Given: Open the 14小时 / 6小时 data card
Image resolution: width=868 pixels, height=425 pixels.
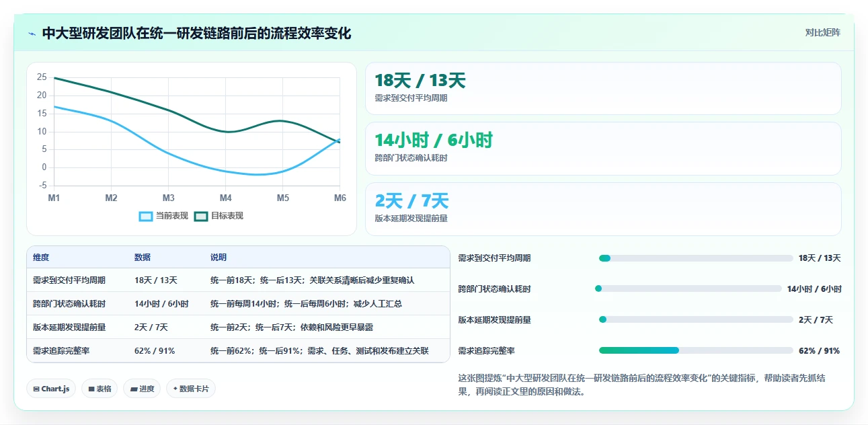Looking at the screenshot, I should 603,149.
